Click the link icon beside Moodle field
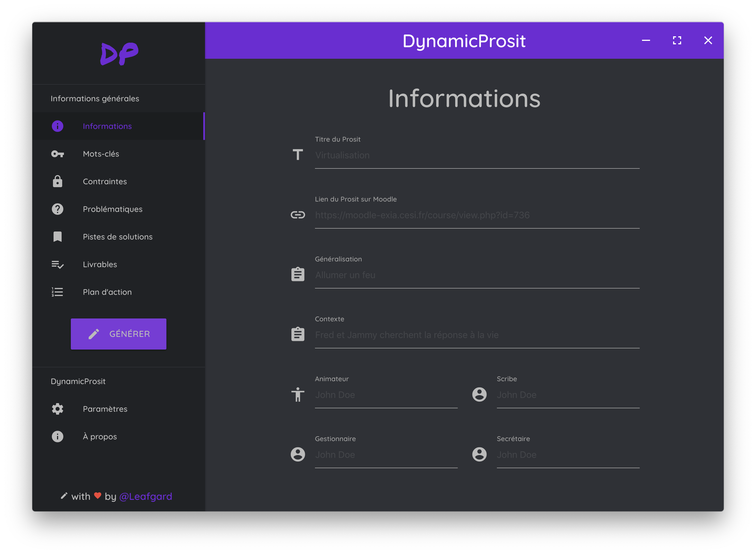756x554 pixels. (x=298, y=215)
